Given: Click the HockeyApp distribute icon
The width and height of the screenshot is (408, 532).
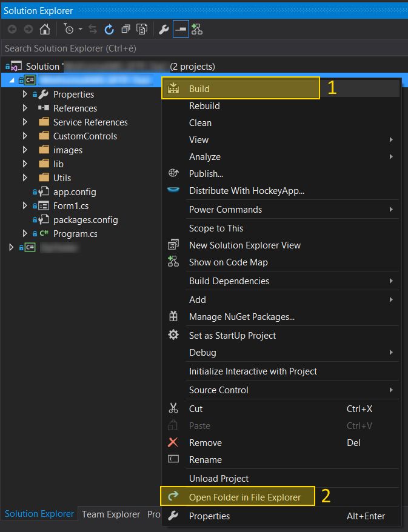Looking at the screenshot, I should point(173,190).
